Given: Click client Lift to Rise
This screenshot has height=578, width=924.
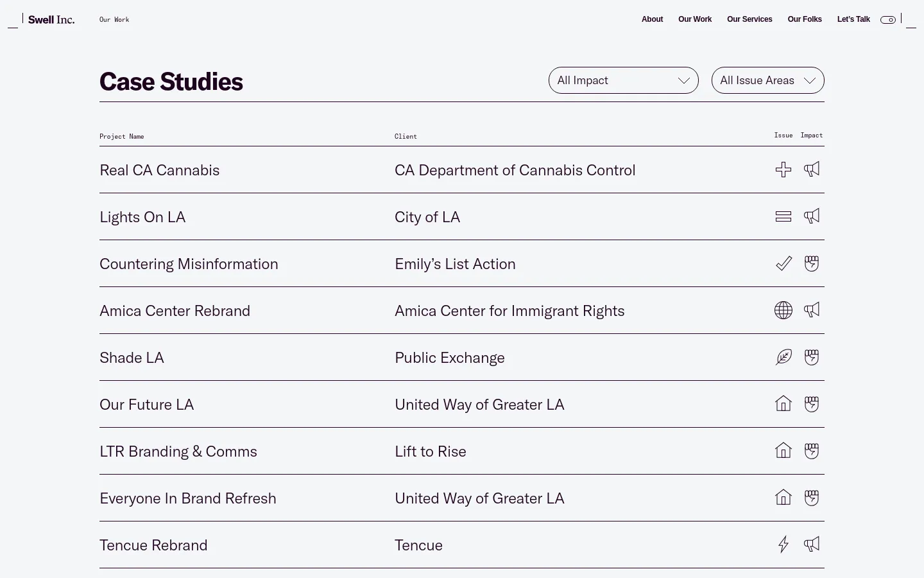Looking at the screenshot, I should click(x=431, y=451).
